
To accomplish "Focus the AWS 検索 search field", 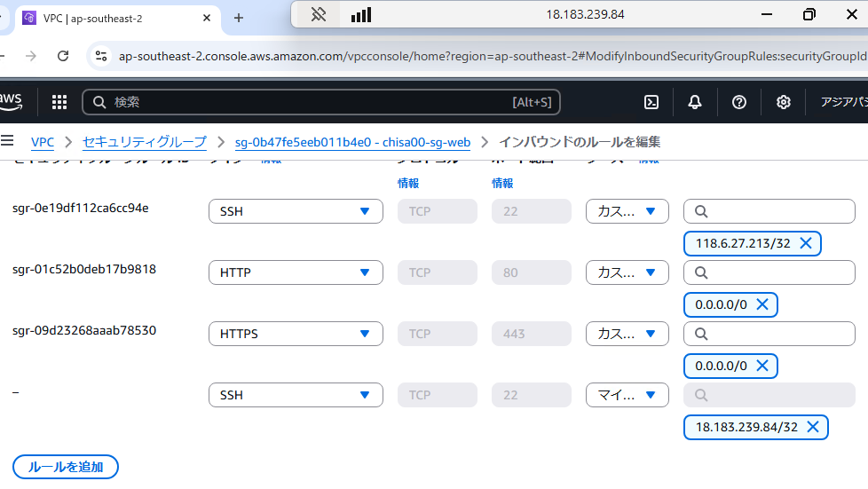I will pos(311,102).
